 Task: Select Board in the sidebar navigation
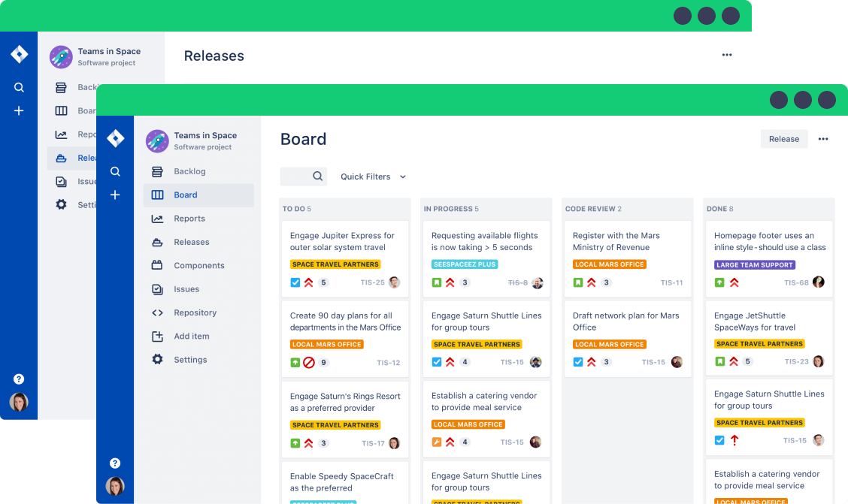(198, 195)
